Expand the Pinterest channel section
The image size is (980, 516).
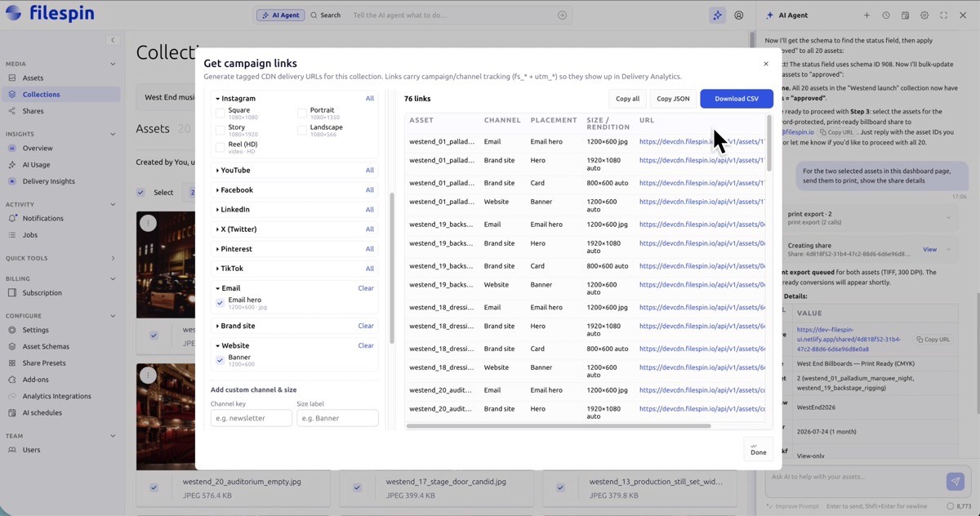pos(234,249)
